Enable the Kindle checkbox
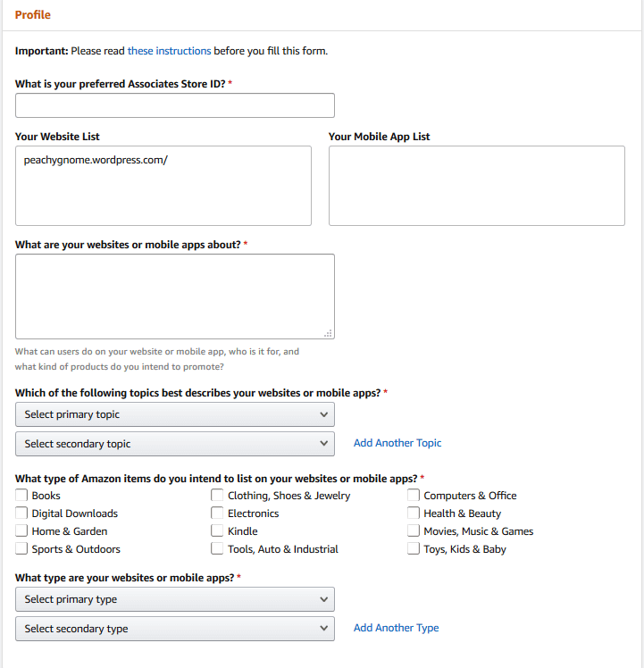 pyautogui.click(x=217, y=531)
